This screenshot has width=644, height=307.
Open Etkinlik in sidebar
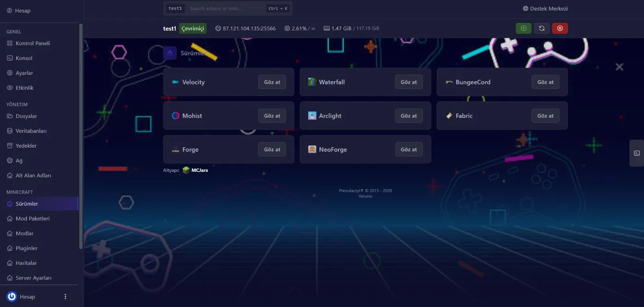pos(39,87)
